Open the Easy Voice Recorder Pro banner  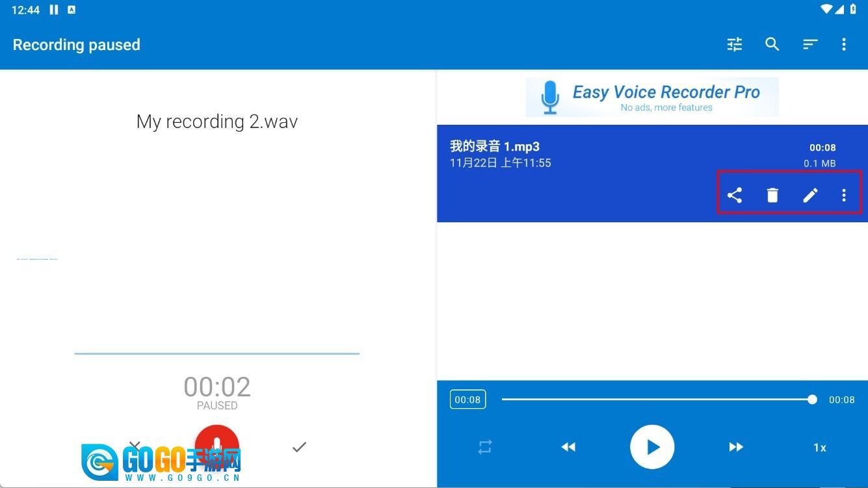[x=652, y=97]
